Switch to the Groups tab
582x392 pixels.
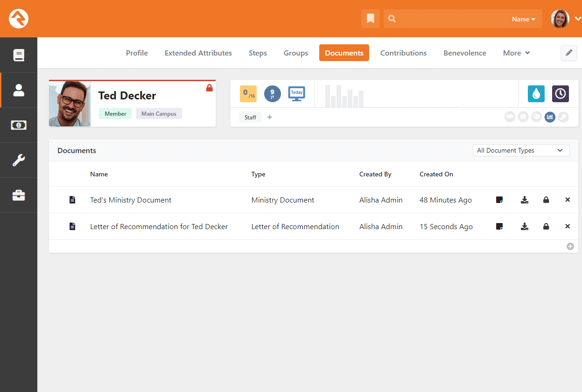[x=296, y=53]
